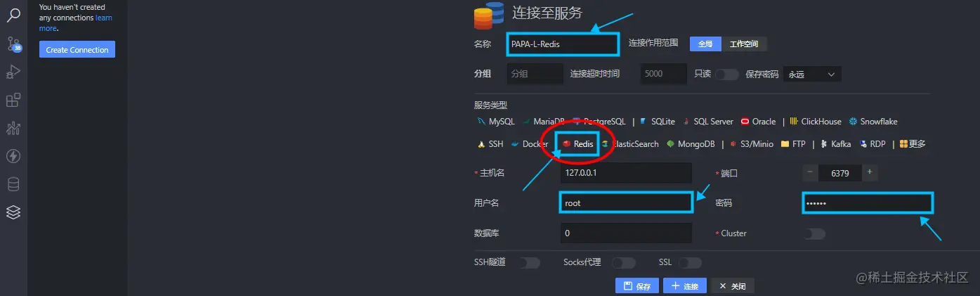
Task: Turn on the SSH隧道 switch
Action: tap(528, 263)
